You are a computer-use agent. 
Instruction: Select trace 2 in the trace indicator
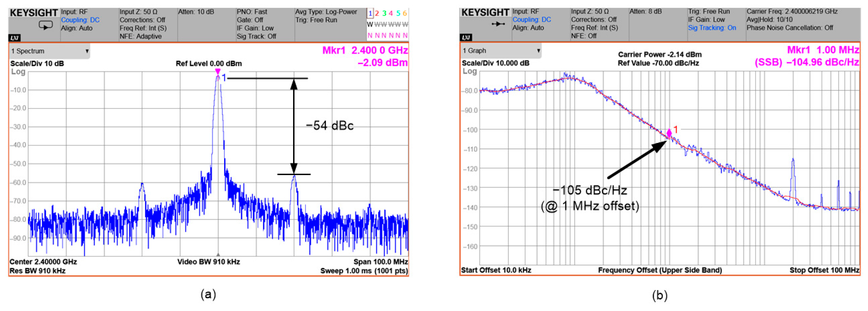coord(377,14)
